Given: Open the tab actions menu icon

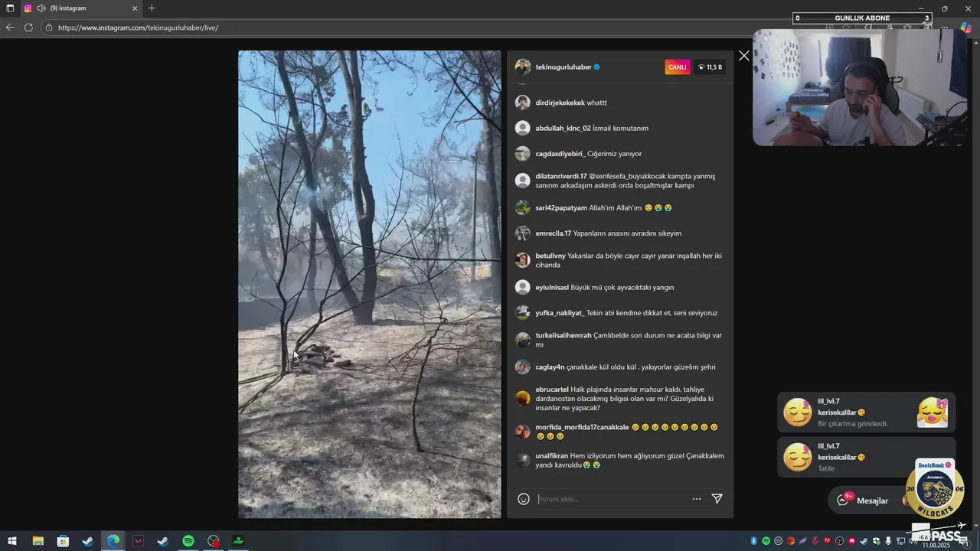Looking at the screenshot, I should pyautogui.click(x=10, y=8).
